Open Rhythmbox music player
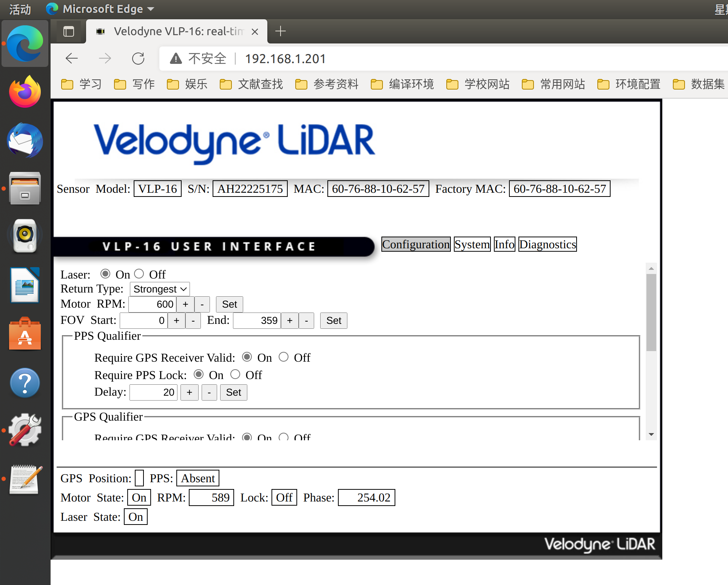 pos(24,235)
